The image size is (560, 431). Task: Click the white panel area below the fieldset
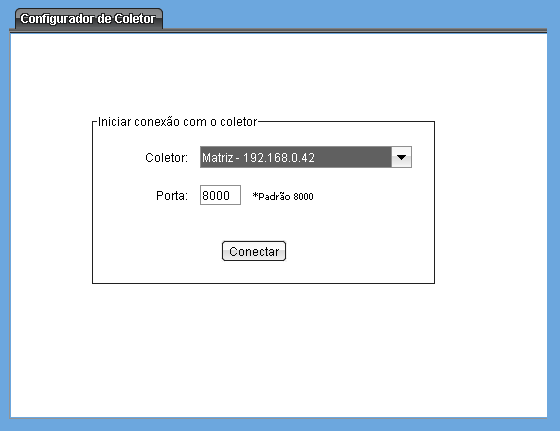click(x=279, y=350)
